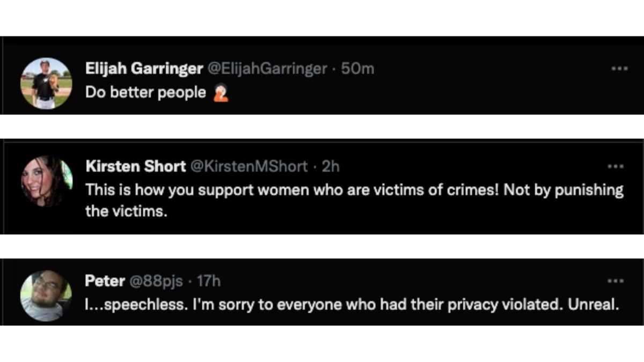
Task: Open Elijah Garringer's baseball profile picture
Action: pyautogui.click(x=46, y=83)
